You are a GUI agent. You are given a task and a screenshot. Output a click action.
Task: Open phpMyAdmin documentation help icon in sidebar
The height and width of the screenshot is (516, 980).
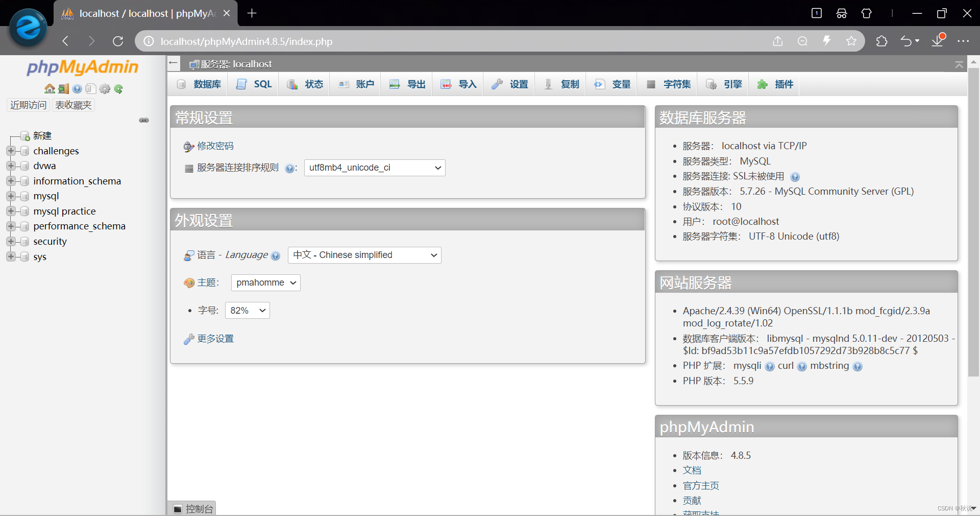click(x=77, y=89)
